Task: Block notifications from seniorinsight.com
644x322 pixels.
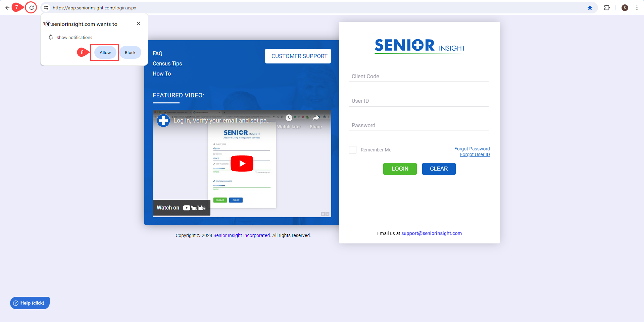Action: pyautogui.click(x=130, y=52)
